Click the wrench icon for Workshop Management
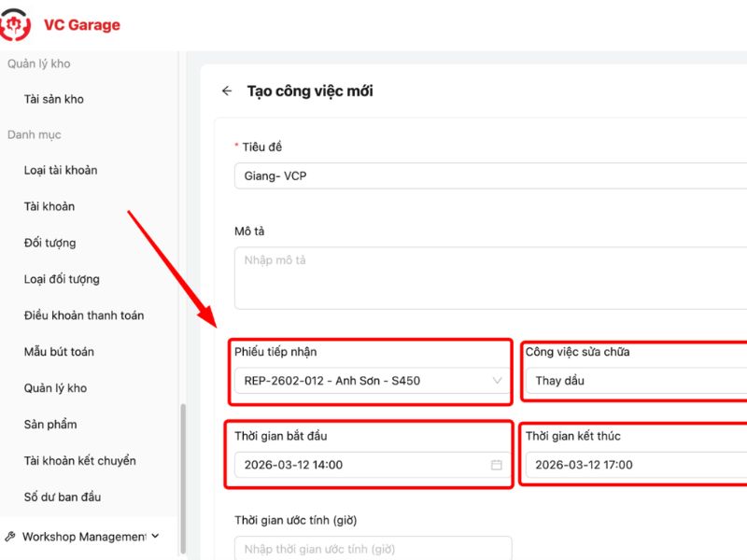The width and height of the screenshot is (747, 560). click(x=10, y=537)
